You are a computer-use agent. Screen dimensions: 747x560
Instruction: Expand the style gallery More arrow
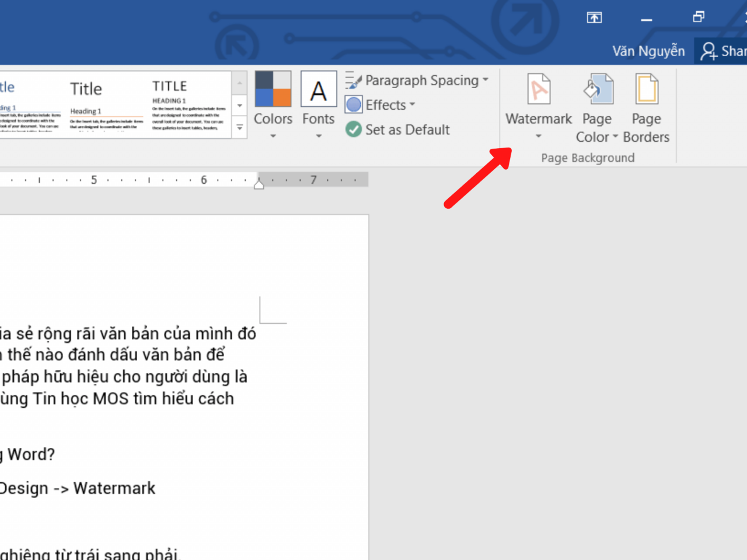click(x=240, y=127)
